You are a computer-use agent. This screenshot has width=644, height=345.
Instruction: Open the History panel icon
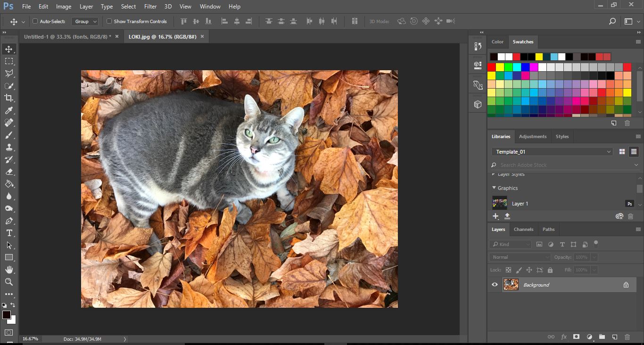coord(478,46)
